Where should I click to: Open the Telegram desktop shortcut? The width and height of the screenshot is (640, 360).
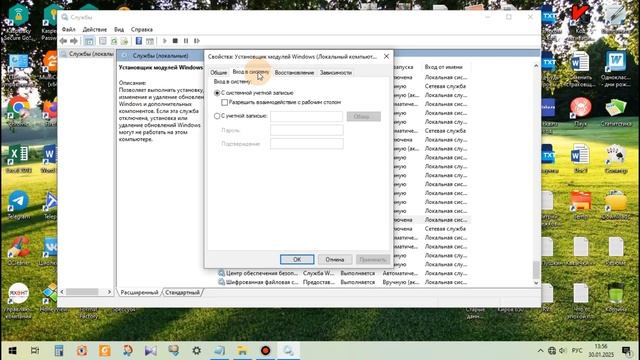(18, 205)
